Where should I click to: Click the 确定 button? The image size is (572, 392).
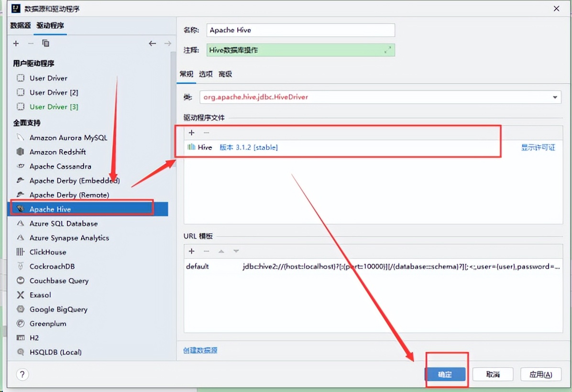point(445,374)
